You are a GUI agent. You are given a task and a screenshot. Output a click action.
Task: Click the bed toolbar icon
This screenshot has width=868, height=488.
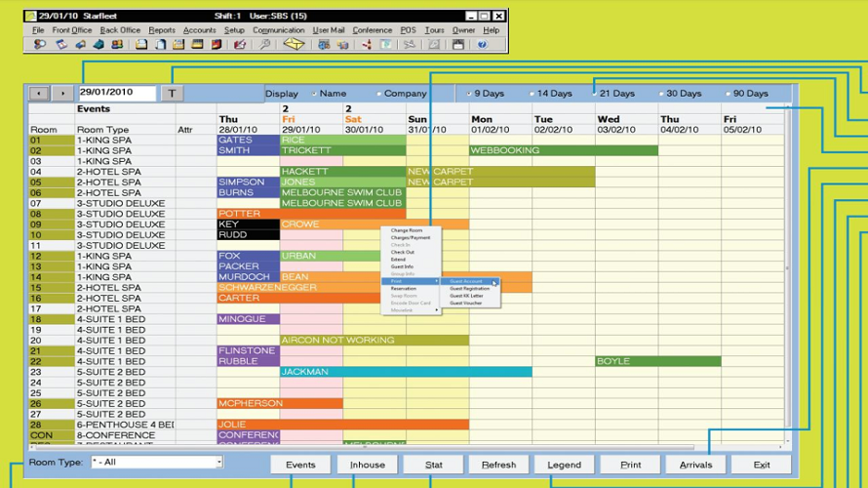click(80, 45)
